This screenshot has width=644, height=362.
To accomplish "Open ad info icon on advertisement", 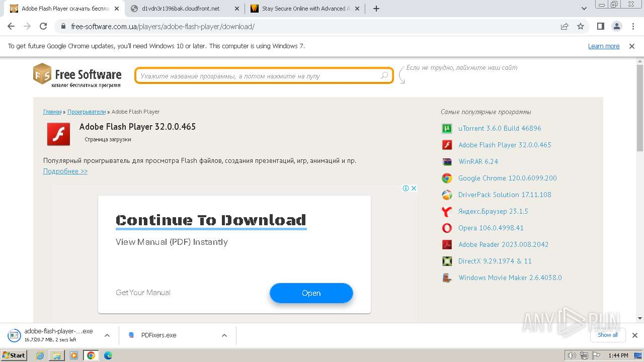I will click(406, 188).
